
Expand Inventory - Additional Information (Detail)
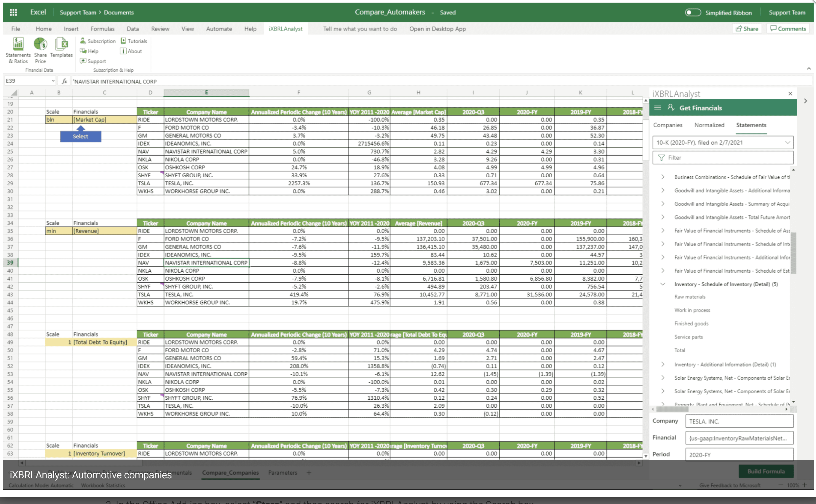(x=663, y=364)
